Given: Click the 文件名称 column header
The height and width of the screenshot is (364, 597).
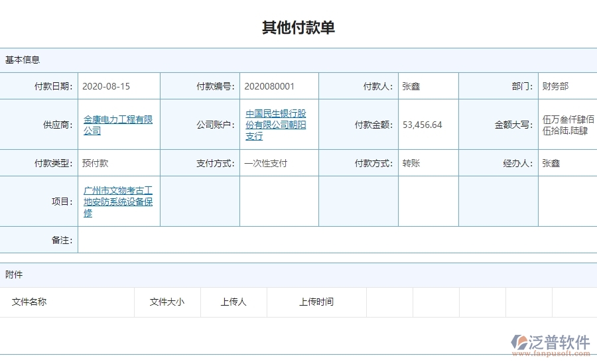Looking at the screenshot, I should point(29,302).
